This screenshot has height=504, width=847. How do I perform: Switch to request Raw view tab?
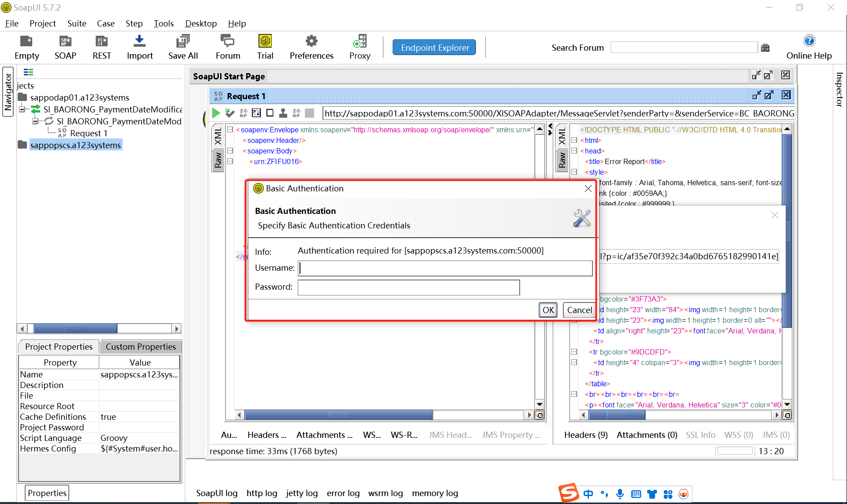pyautogui.click(x=218, y=161)
